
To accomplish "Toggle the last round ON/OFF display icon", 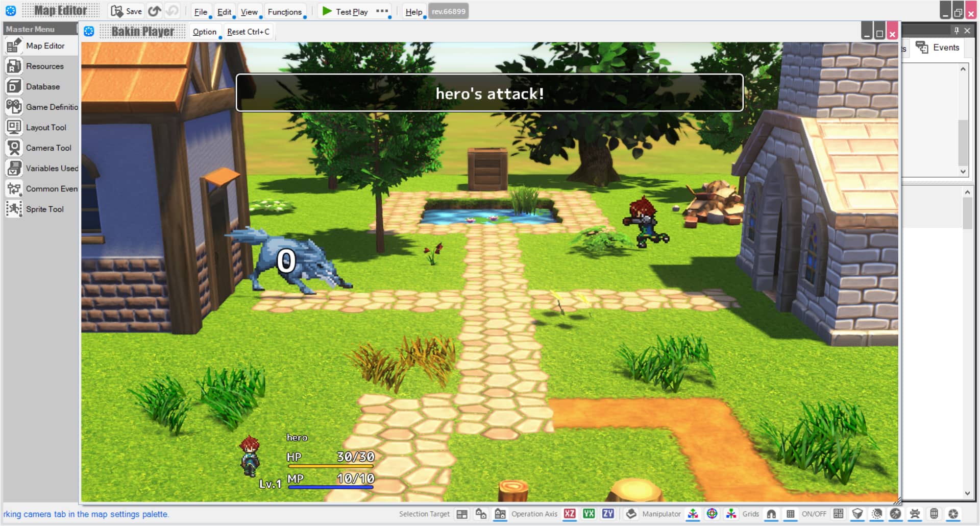I will point(953,514).
